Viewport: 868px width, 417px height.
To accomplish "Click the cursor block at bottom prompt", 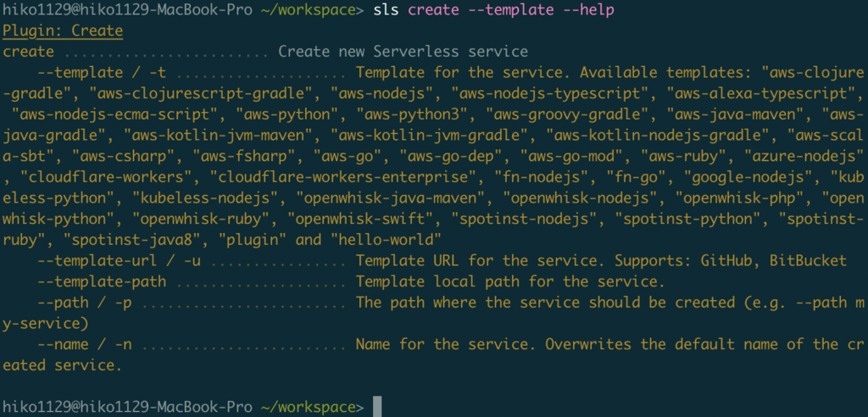I will [x=377, y=407].
